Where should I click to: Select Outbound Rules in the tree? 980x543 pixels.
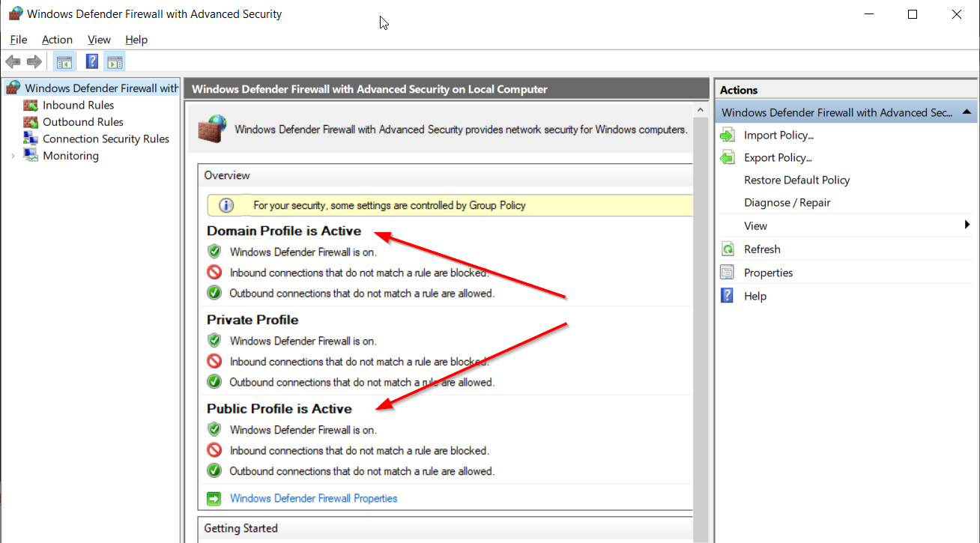[x=82, y=122]
